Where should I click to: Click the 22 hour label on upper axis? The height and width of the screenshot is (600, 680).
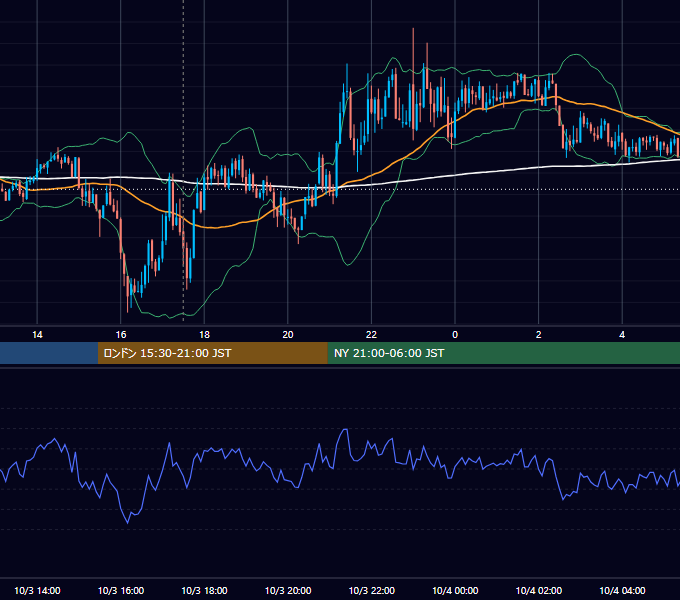(x=371, y=335)
